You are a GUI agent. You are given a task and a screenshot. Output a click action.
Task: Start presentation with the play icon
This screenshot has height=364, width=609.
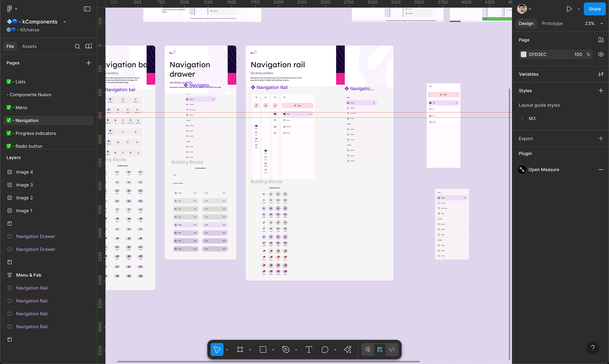569,9
